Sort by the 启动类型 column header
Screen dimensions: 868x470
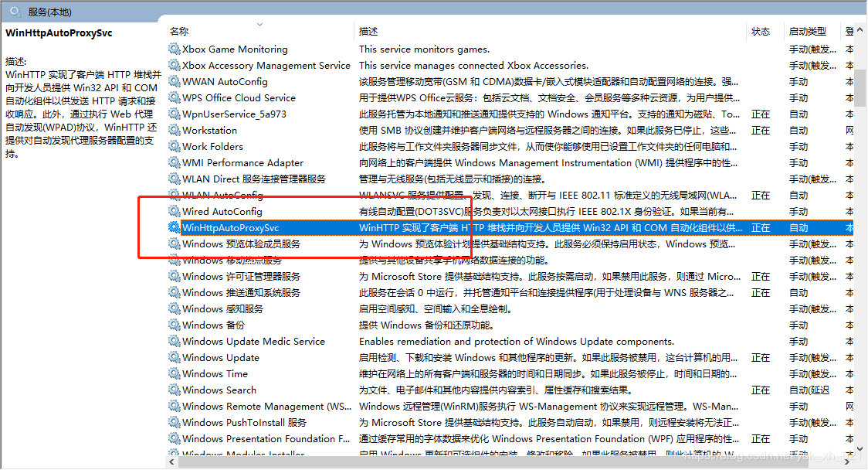click(807, 32)
